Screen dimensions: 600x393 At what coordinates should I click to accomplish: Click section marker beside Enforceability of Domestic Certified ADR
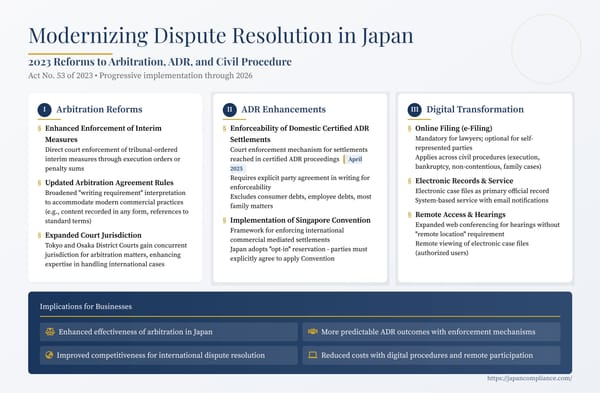[224, 128]
